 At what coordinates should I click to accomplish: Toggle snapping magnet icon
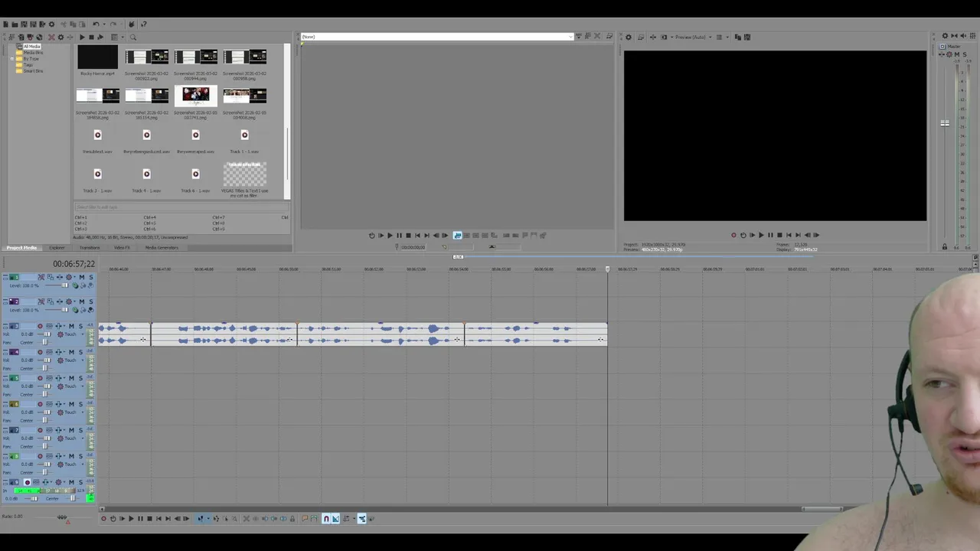tap(325, 519)
